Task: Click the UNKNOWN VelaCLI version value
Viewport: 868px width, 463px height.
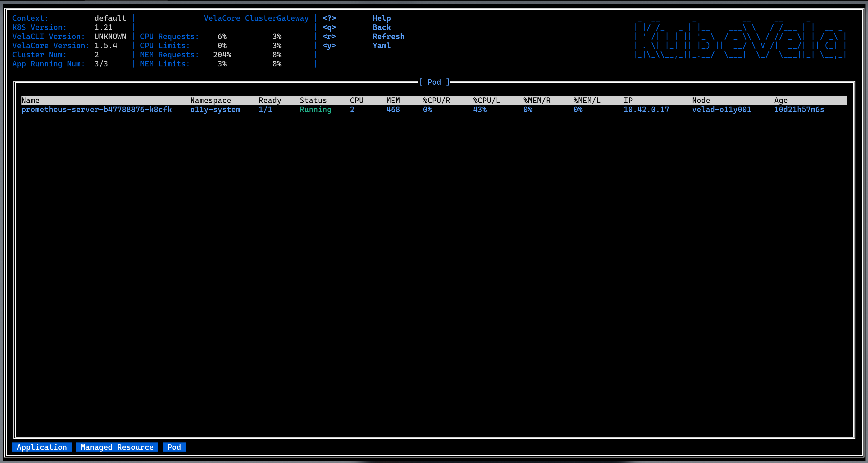Action: coord(110,36)
